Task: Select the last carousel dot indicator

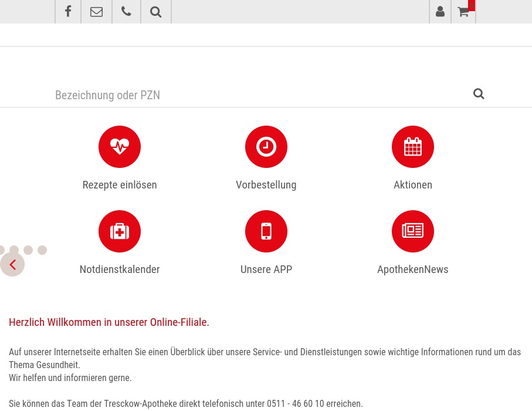Action: pos(42,250)
